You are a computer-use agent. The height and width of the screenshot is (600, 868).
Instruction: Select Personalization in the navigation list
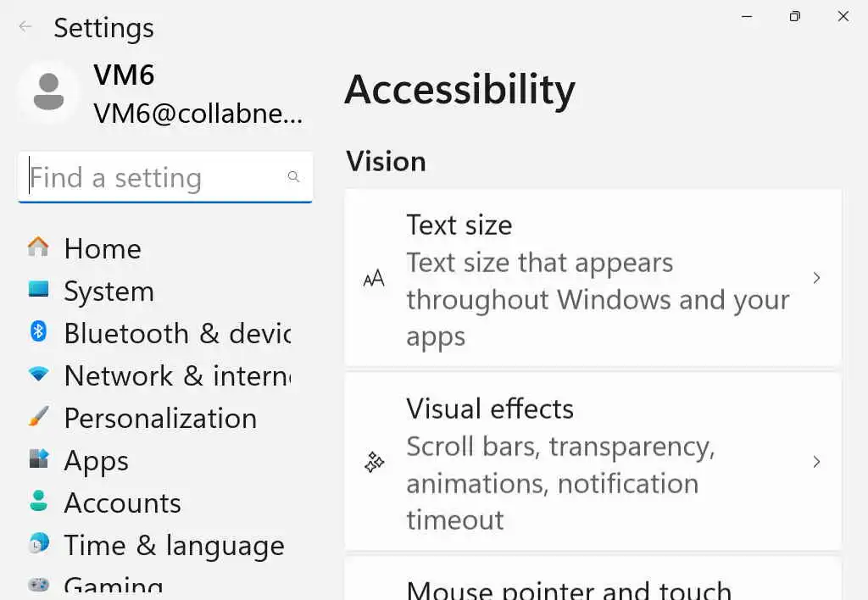pos(159,418)
